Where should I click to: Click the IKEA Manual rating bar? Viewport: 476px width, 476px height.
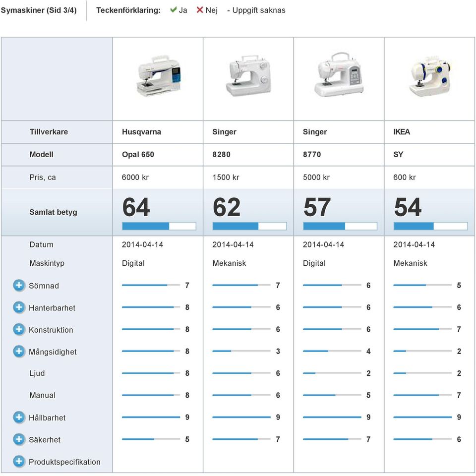click(422, 395)
